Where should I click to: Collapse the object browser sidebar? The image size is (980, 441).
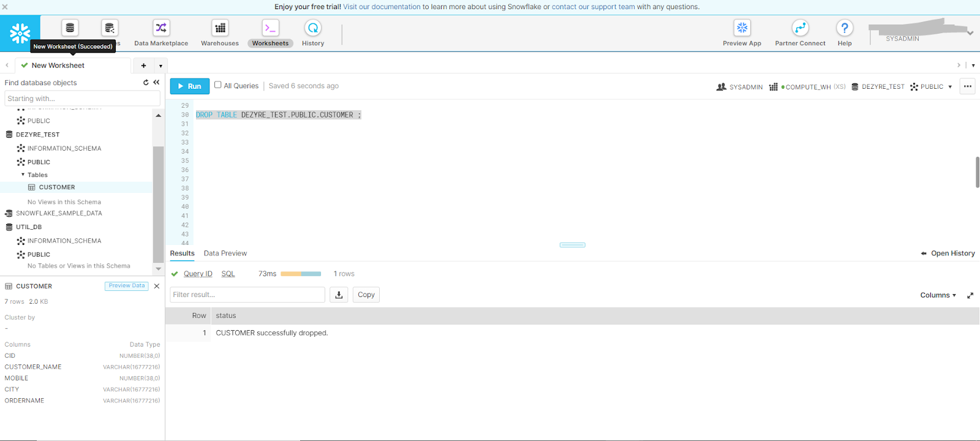(156, 83)
